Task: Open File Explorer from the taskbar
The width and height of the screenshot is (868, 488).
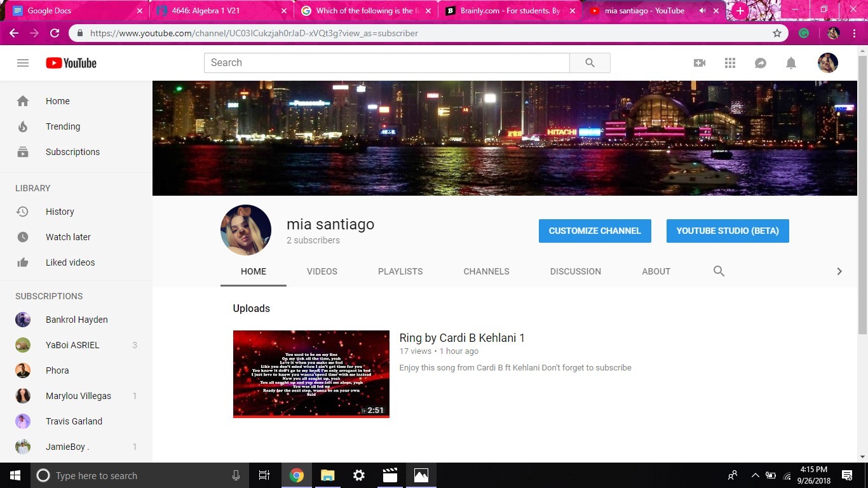Action: [328, 475]
